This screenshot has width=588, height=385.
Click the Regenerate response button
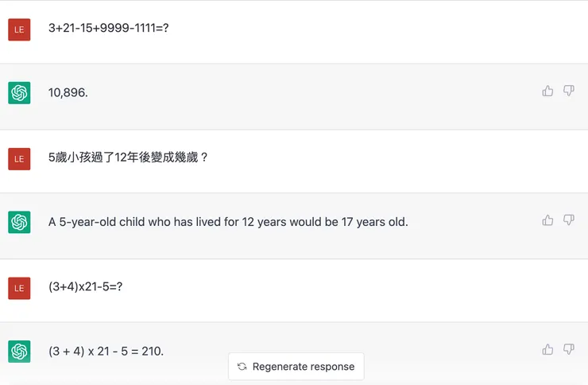click(296, 367)
